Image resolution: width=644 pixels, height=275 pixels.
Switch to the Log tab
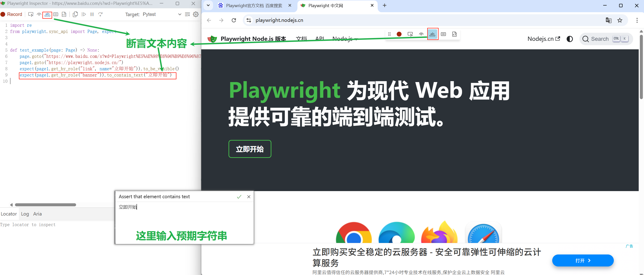point(25,214)
